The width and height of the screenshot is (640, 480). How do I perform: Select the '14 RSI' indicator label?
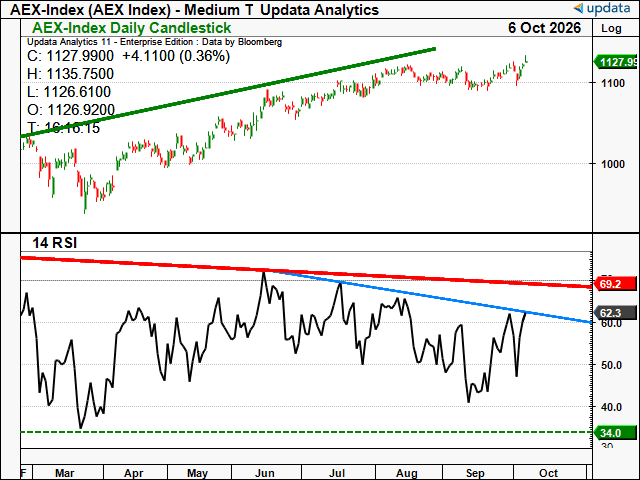pyautogui.click(x=55, y=243)
